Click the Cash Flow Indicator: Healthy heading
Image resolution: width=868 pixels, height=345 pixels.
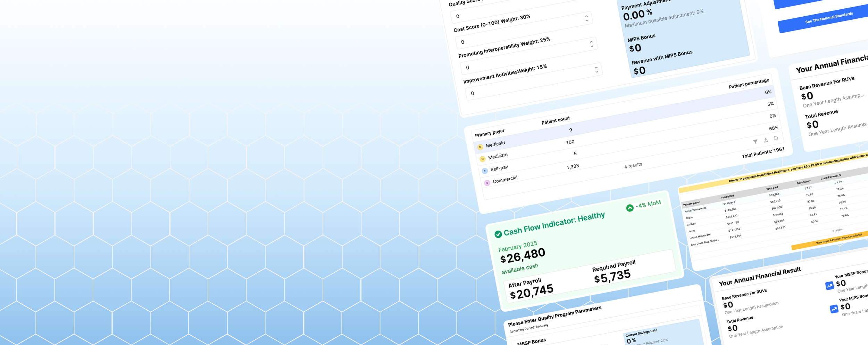point(554,224)
